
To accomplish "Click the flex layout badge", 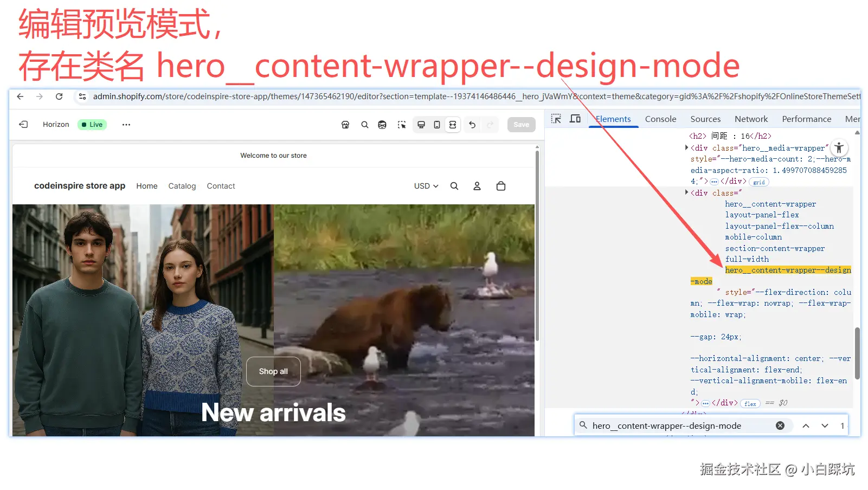I will pyautogui.click(x=750, y=404).
